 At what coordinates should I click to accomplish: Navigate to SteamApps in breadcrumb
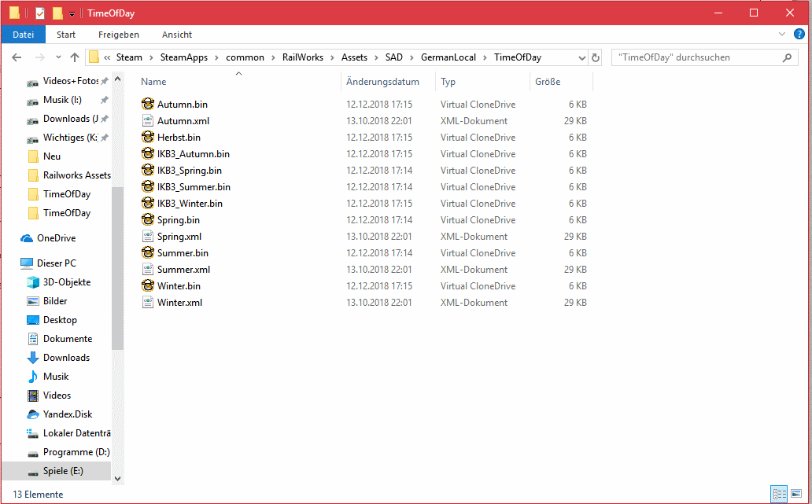point(184,57)
